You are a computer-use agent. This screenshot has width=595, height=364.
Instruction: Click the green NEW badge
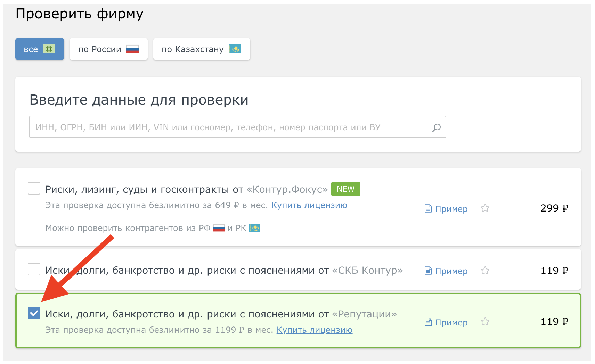pyautogui.click(x=346, y=189)
